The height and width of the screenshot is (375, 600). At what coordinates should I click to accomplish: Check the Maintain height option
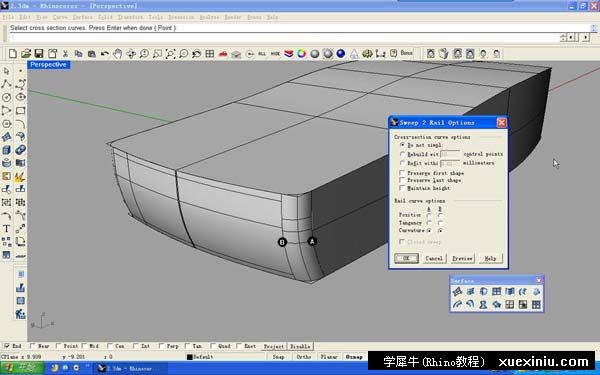click(402, 188)
